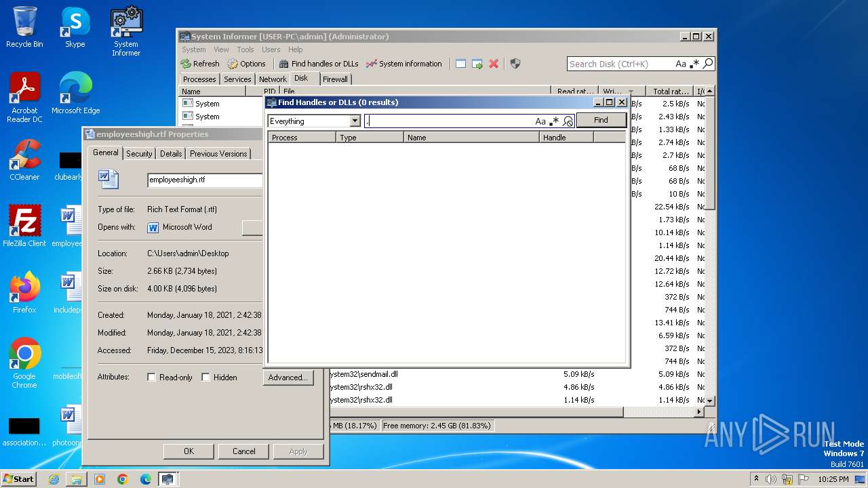Click the Find Handles search text field

pyautogui.click(x=449, y=121)
